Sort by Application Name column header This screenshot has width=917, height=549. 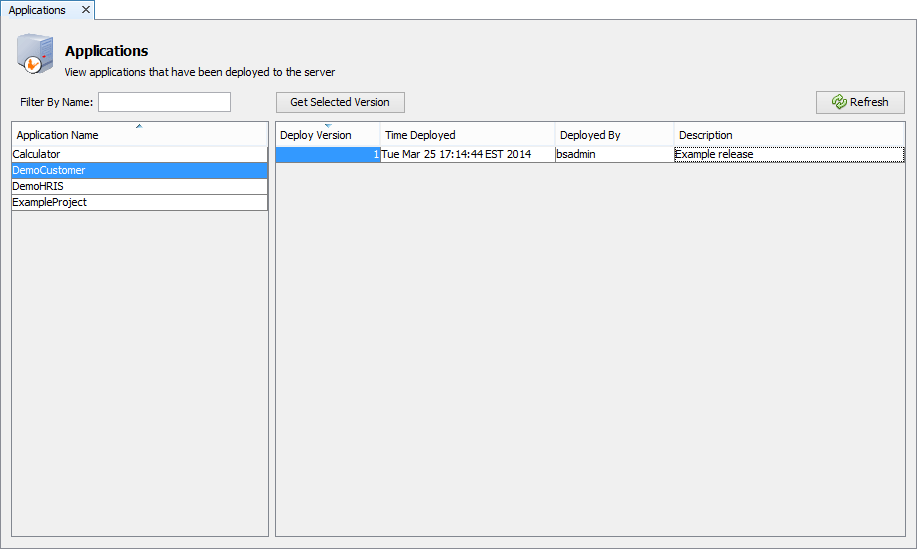click(x=139, y=135)
